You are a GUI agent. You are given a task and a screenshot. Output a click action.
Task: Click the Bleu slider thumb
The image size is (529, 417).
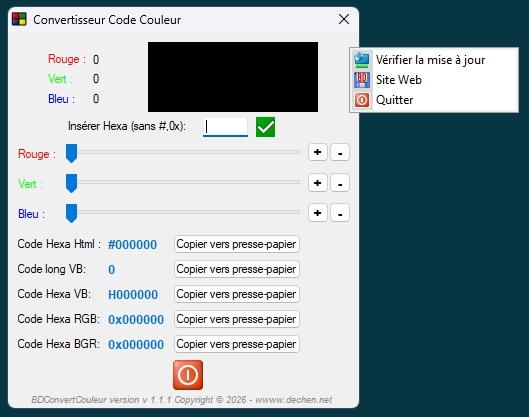71,213
